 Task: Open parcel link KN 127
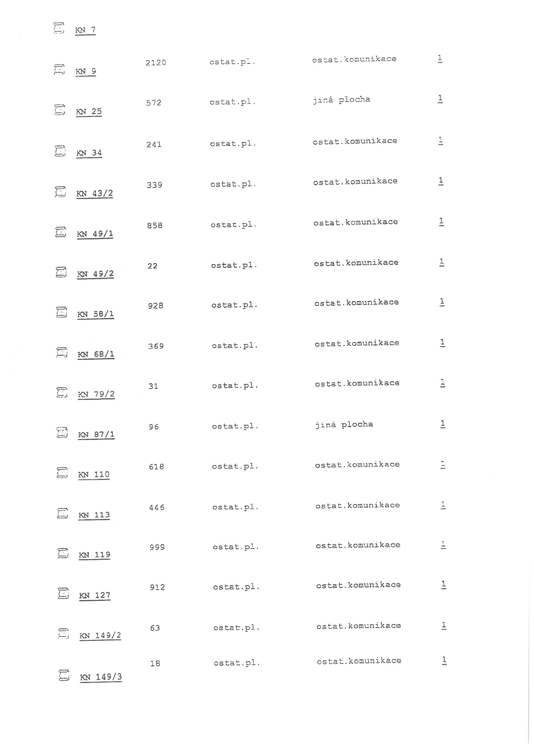click(95, 596)
